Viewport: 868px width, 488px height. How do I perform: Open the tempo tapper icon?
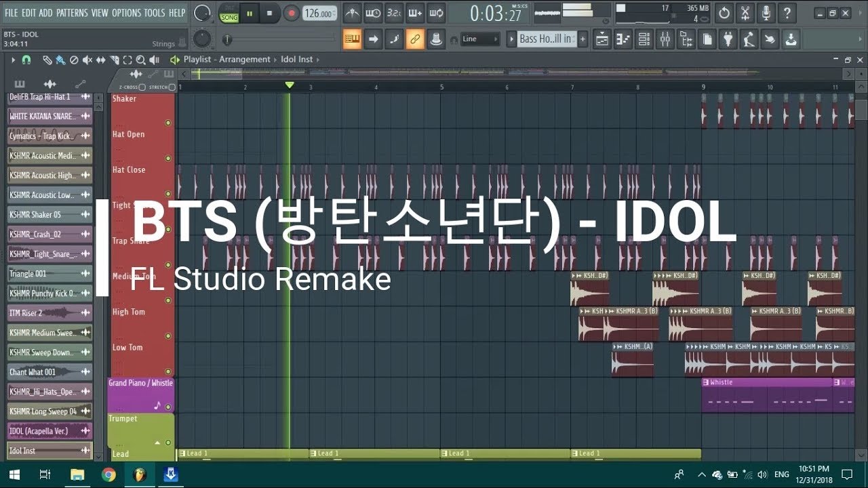pos(749,39)
